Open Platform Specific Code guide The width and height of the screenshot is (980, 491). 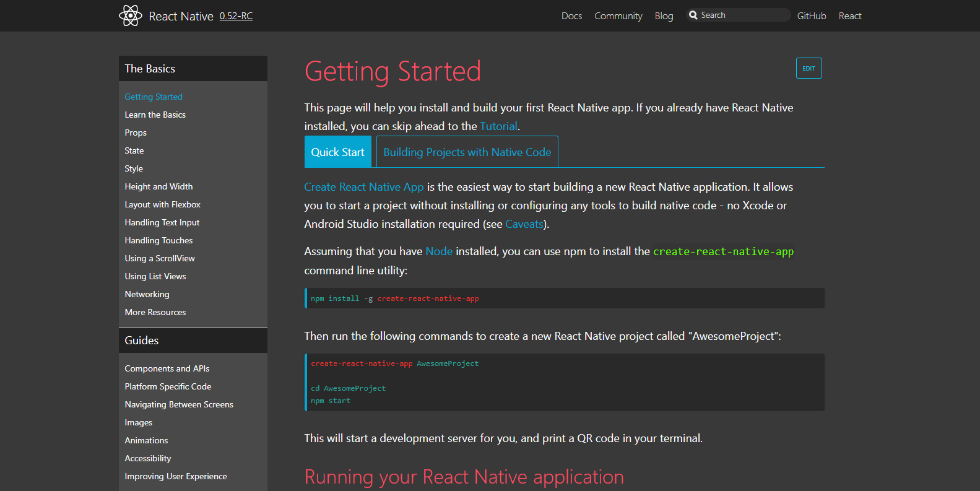pyautogui.click(x=168, y=386)
